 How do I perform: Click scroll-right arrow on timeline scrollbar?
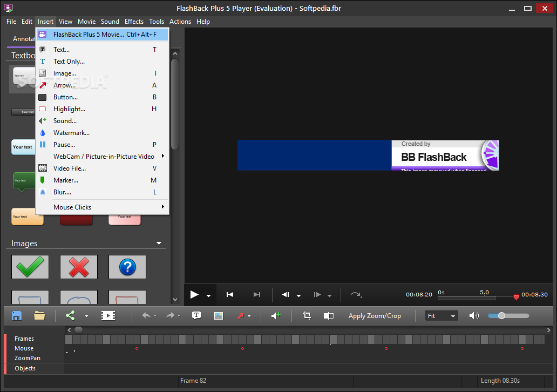click(x=548, y=330)
